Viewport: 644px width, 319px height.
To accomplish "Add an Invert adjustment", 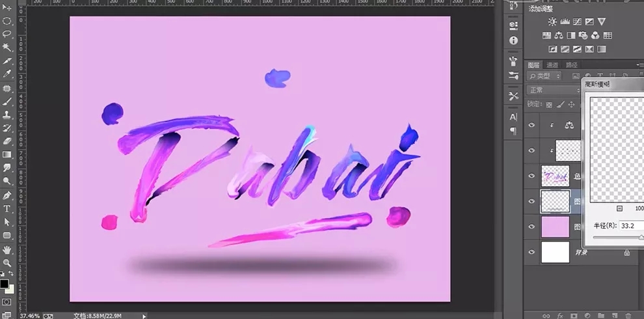I will (553, 49).
